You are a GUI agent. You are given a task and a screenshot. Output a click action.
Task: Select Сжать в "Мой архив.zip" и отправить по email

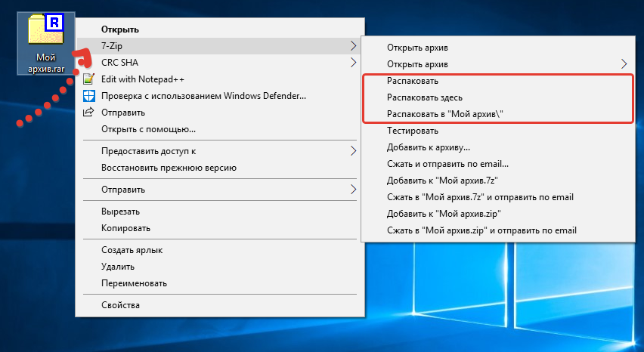(498, 230)
